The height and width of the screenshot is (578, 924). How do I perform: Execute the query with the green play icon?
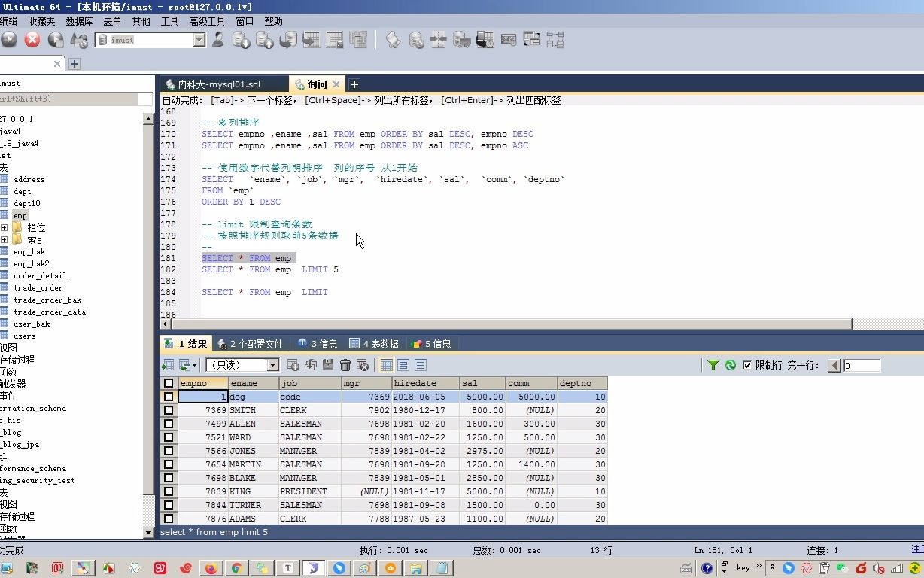(8, 40)
